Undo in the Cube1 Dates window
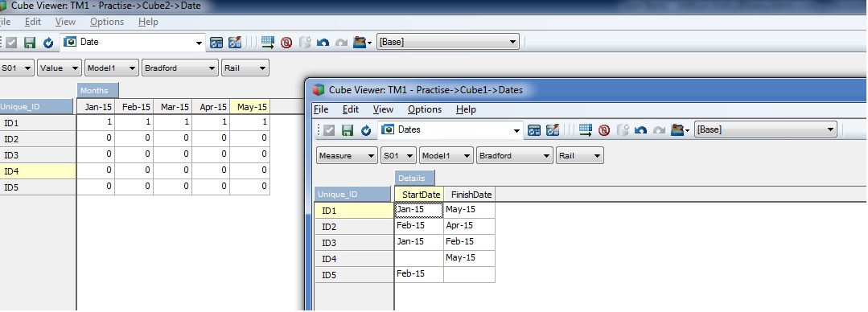Screen dimensions: 868x312 pos(641,130)
